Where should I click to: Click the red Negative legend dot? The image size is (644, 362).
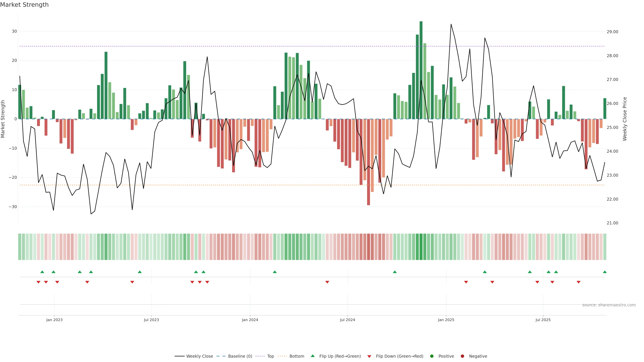(462, 356)
